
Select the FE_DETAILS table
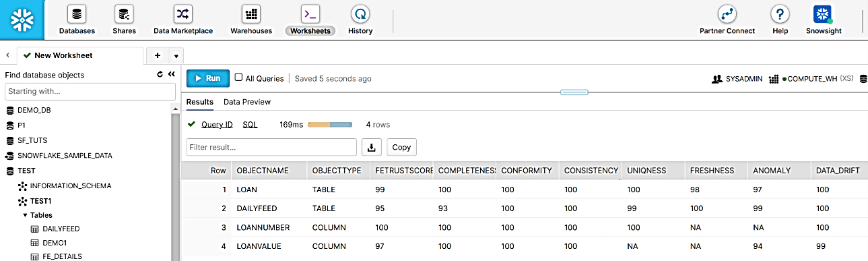pos(62,256)
